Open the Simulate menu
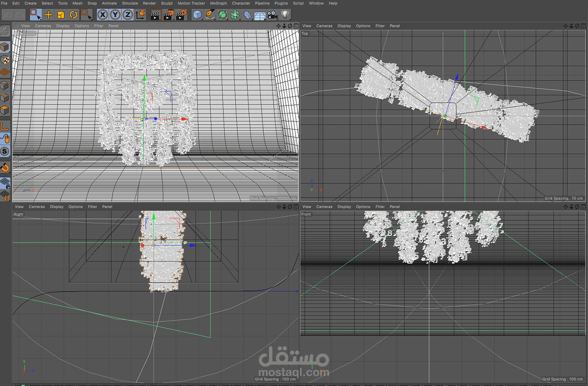This screenshot has height=386, width=588. coord(130,3)
